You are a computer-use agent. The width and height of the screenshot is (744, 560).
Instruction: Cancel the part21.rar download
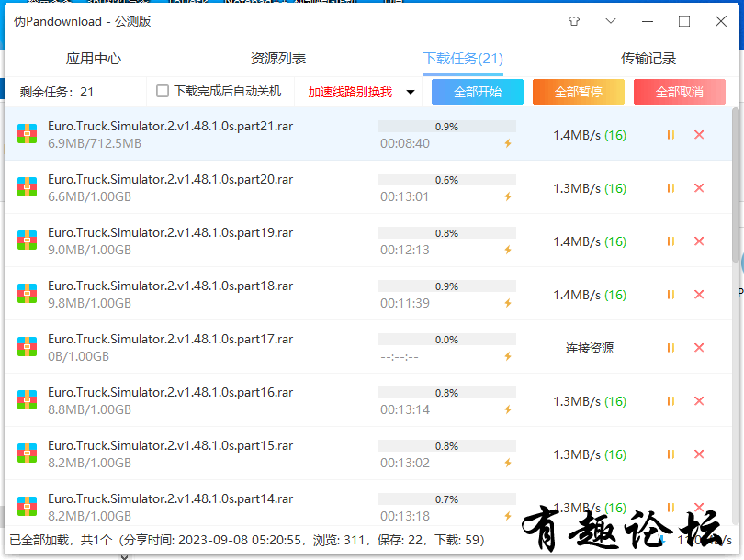(x=698, y=135)
